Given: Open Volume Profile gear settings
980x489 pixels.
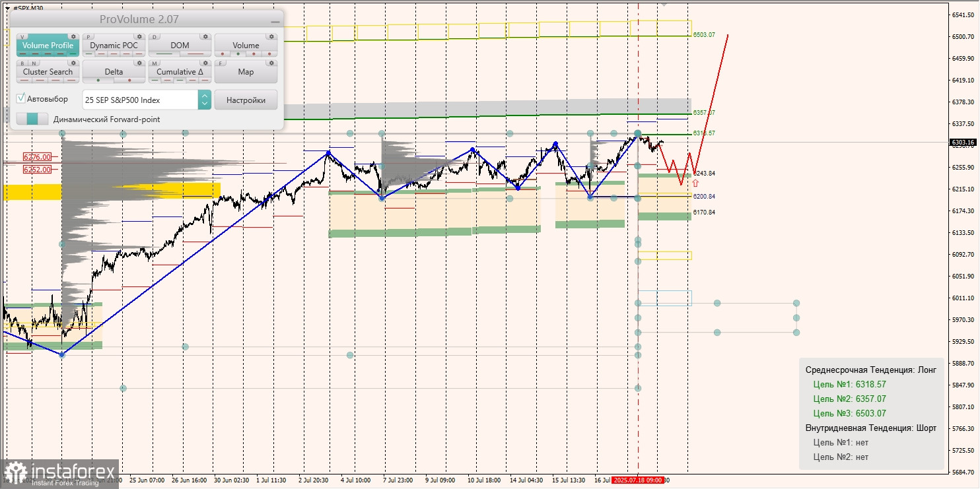Looking at the screenshot, I should coord(73,36).
